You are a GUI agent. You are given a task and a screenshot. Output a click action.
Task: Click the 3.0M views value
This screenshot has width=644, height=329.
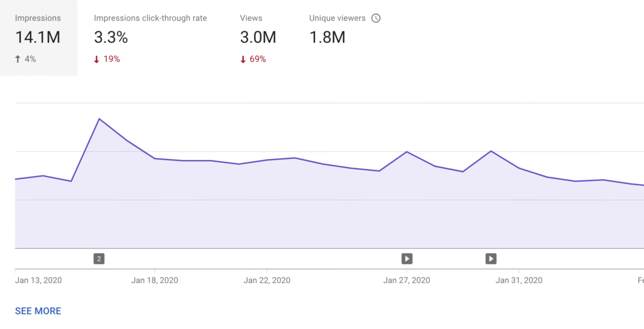[x=258, y=37]
